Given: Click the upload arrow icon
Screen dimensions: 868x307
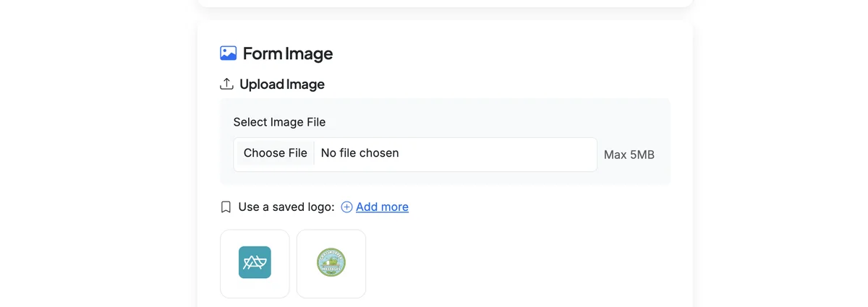Looking at the screenshot, I should click(226, 84).
